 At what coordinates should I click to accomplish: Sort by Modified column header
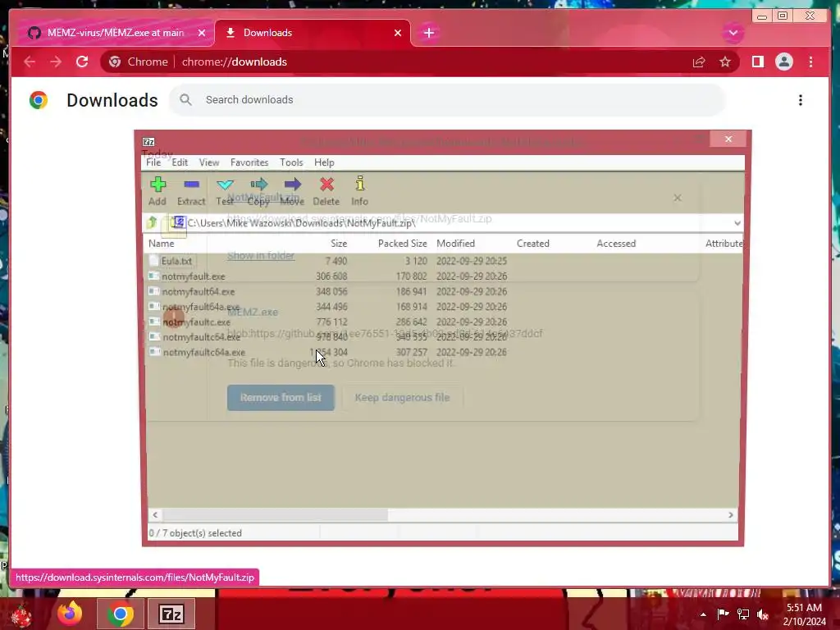456,243
